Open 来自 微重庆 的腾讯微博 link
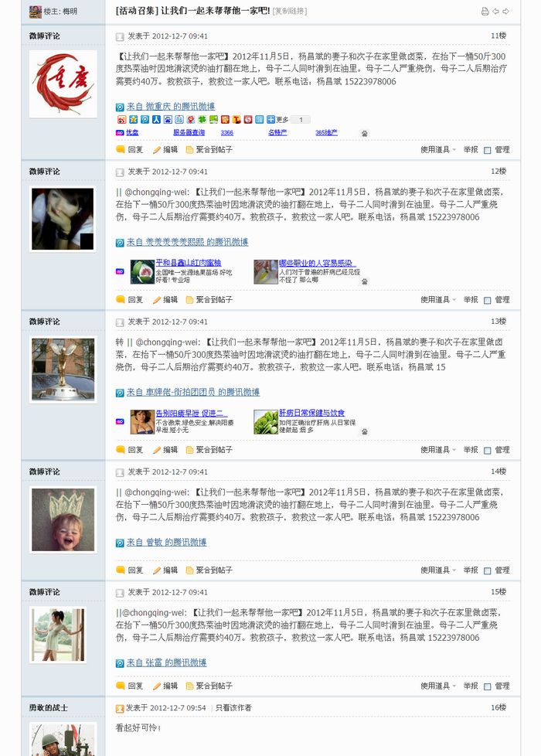Image resolution: width=541 pixels, height=756 pixels. tap(171, 107)
